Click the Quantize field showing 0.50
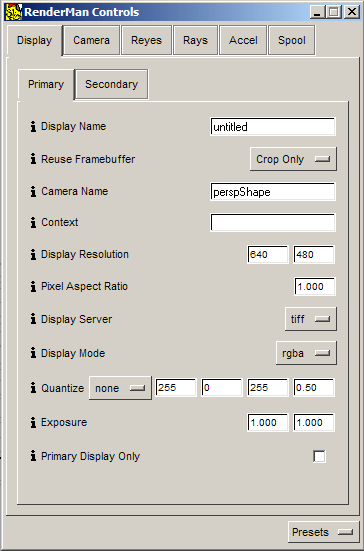This screenshot has height=551, width=364. 314,388
